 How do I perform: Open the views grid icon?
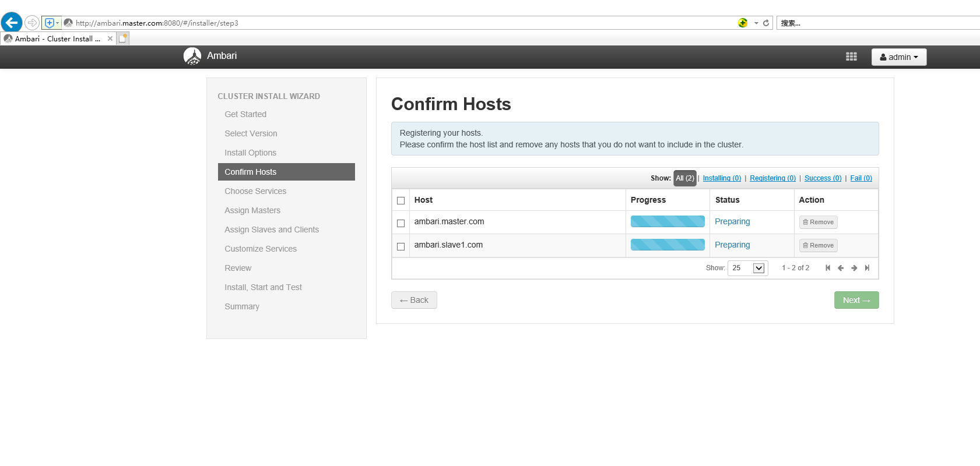click(x=851, y=57)
